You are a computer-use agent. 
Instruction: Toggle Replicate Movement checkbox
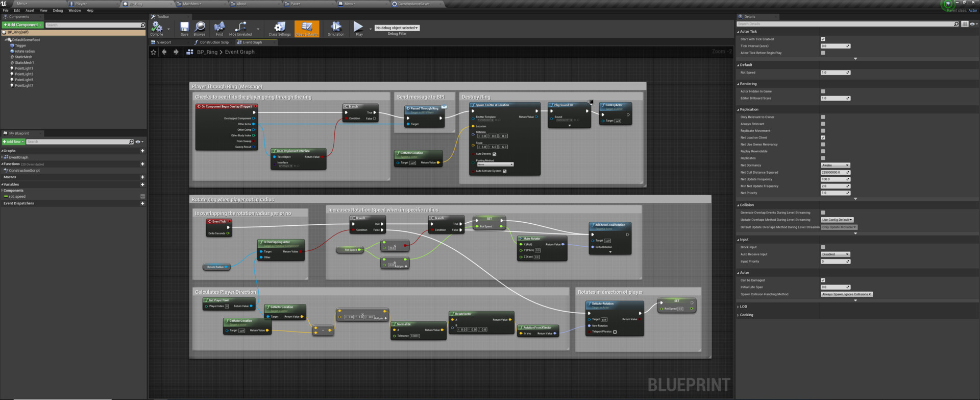pyautogui.click(x=823, y=131)
